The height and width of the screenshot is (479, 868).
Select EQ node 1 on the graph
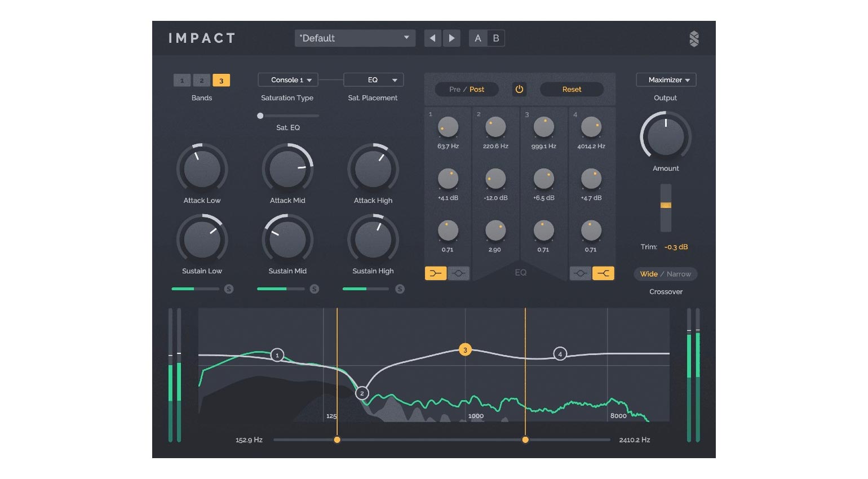pos(277,355)
